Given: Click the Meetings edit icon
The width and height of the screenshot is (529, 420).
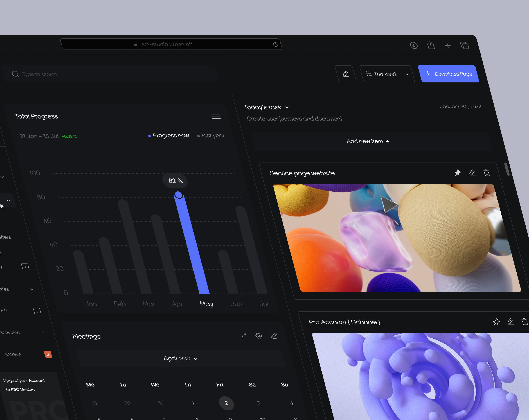Looking at the screenshot, I should (274, 335).
